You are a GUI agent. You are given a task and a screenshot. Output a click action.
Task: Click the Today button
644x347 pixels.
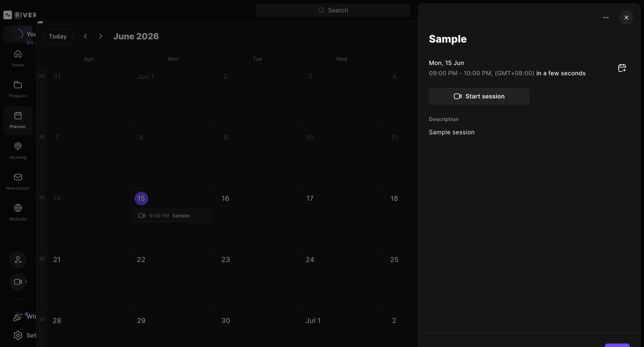58,36
